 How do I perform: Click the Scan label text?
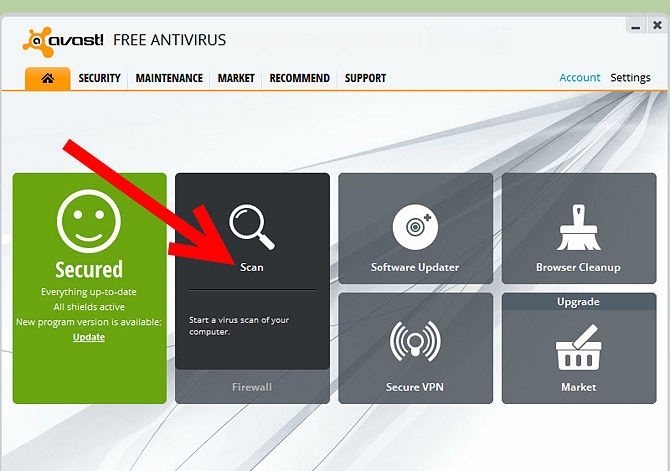tap(252, 267)
